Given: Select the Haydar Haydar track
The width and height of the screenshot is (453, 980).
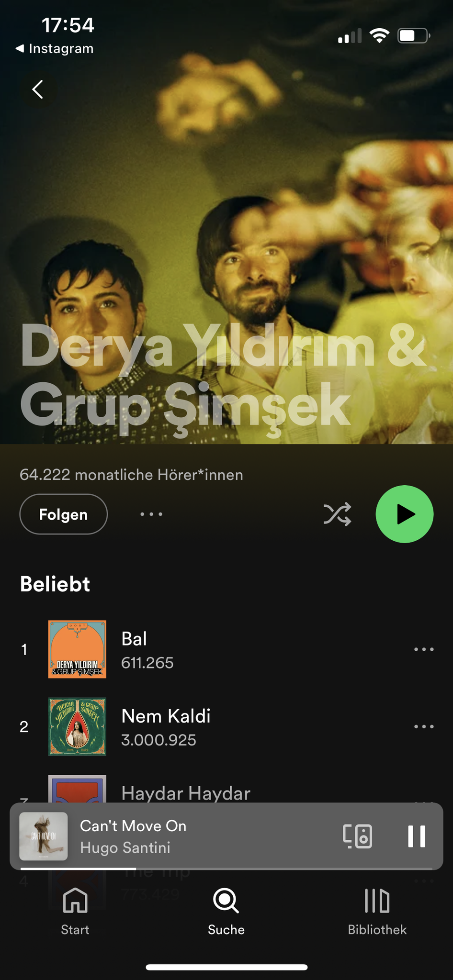Looking at the screenshot, I should point(186,793).
